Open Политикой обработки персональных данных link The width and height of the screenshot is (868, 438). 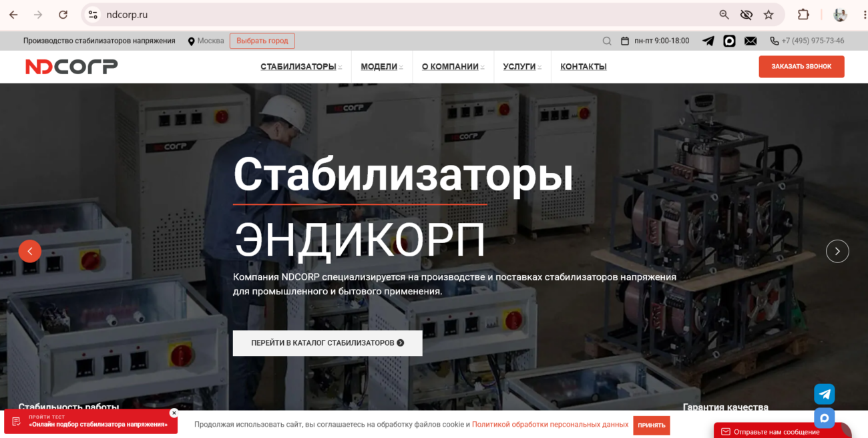550,425
